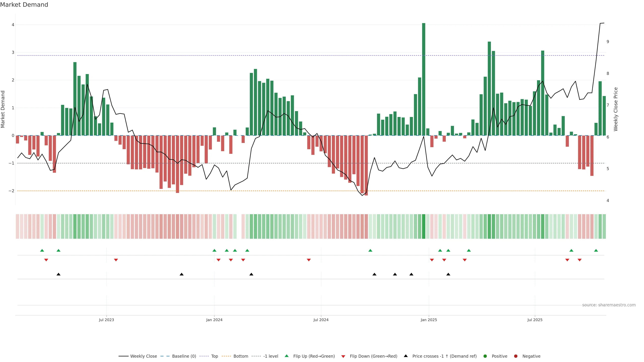This screenshot has width=644, height=362.
Task: Click the tallest green bar above 4
Action: coord(423,79)
